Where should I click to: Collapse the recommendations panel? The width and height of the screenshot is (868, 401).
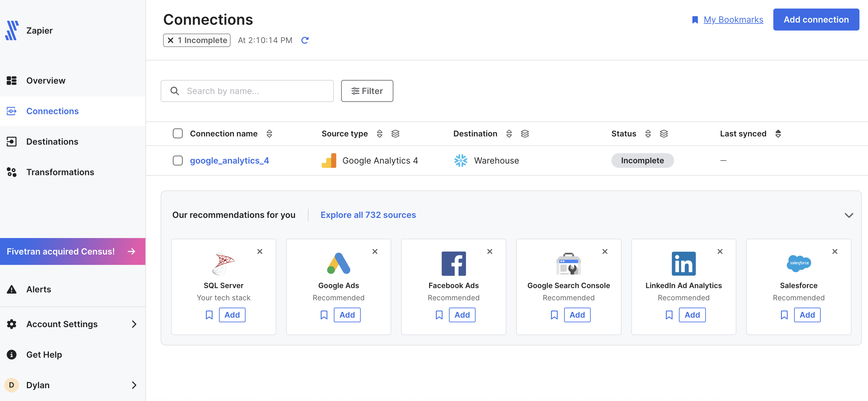(x=849, y=215)
